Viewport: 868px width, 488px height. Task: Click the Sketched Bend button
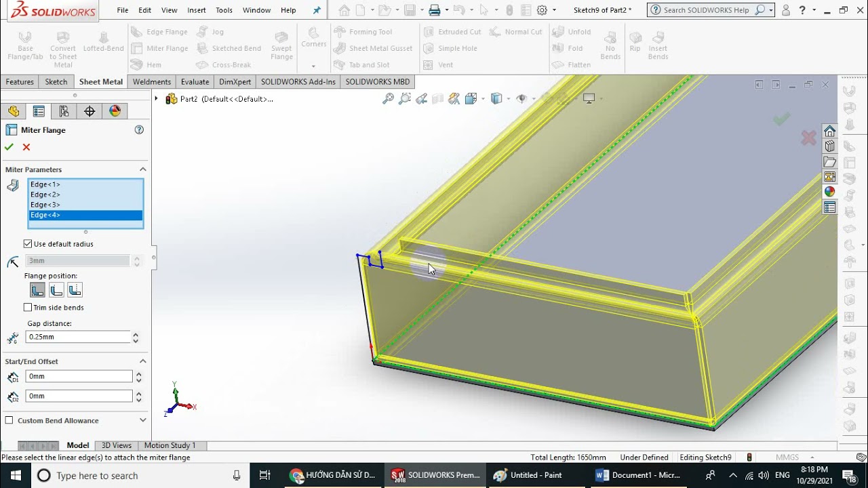[x=229, y=48]
